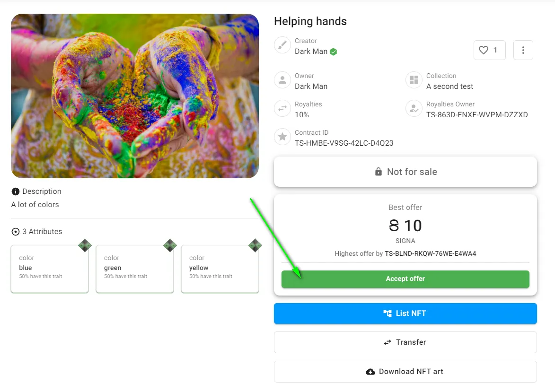Viewport: 555px width, 392px height.
Task: Click the List NFT button
Action: pyautogui.click(x=405, y=314)
